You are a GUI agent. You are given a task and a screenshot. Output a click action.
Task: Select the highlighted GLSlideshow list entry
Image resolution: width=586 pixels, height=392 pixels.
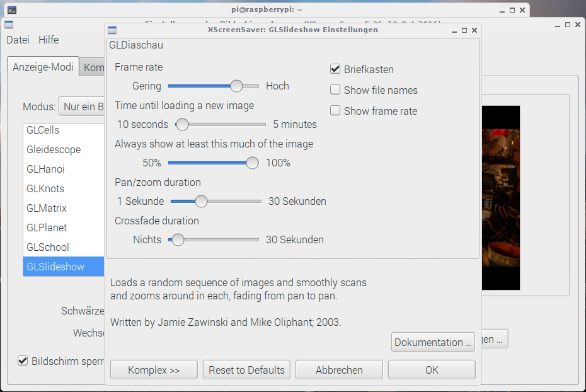coord(64,267)
